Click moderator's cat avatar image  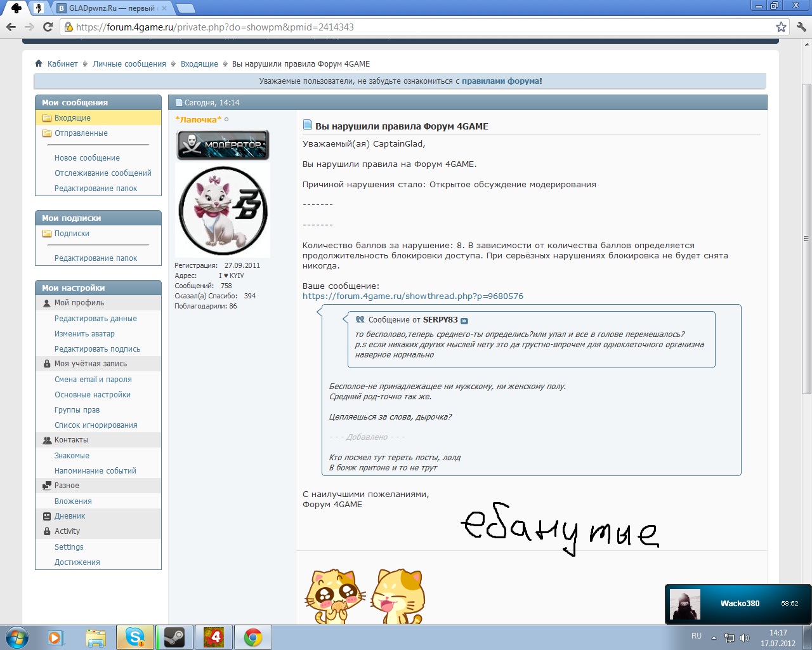point(222,210)
